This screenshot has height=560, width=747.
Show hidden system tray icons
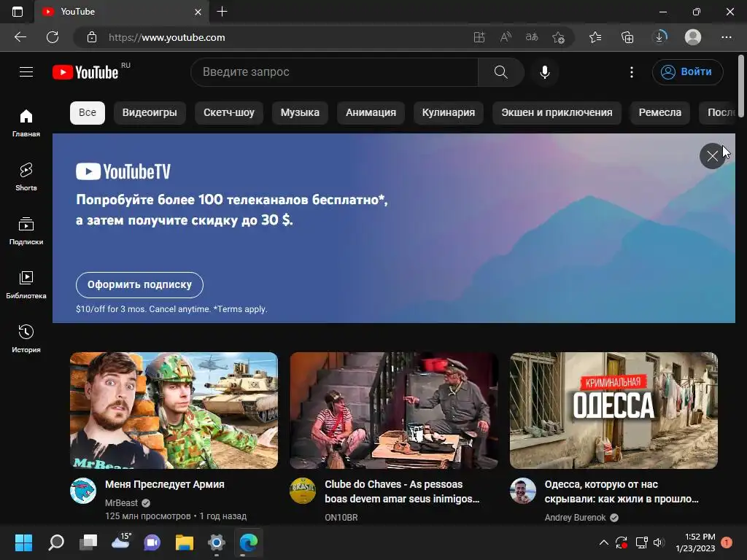(x=603, y=542)
